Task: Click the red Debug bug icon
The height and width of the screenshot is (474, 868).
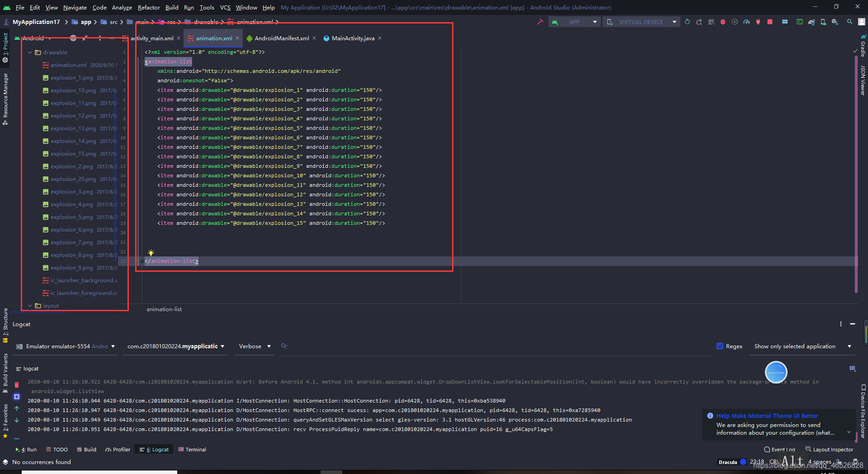Action: [723, 22]
